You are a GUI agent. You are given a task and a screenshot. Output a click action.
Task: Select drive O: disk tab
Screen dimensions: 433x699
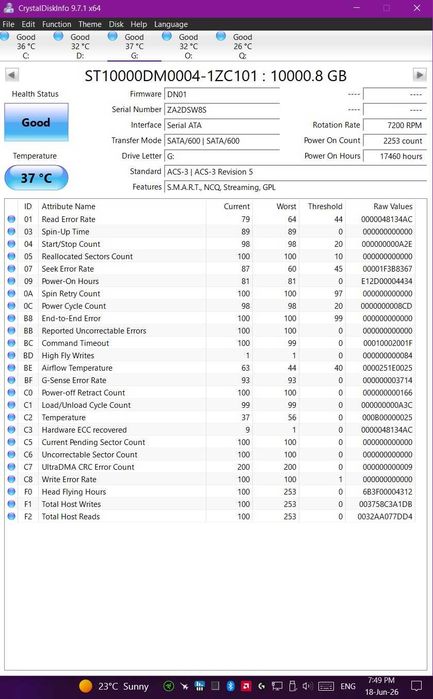tap(188, 46)
